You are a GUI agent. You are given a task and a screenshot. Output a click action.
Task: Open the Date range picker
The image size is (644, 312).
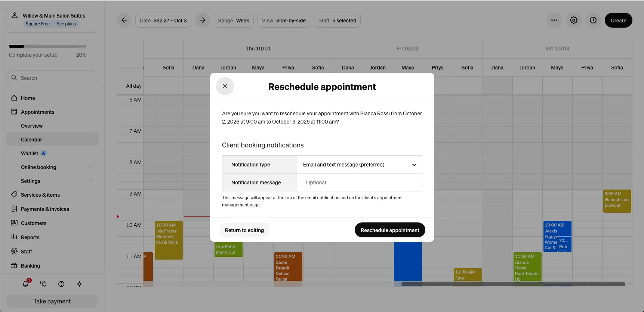pyautogui.click(x=163, y=21)
